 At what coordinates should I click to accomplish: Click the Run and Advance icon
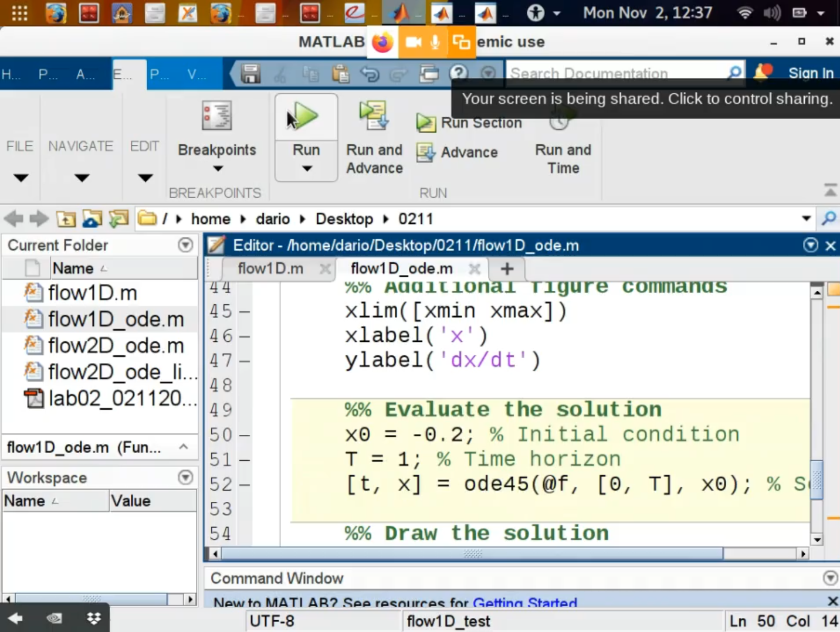point(374,115)
